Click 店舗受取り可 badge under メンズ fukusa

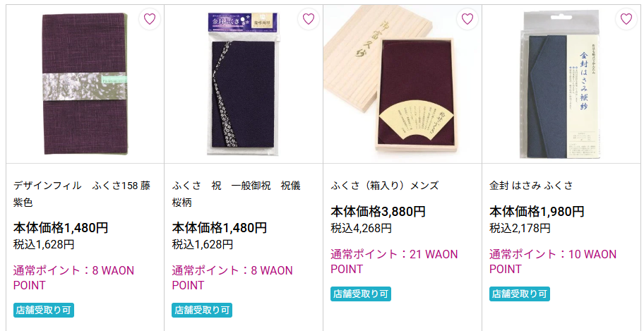[361, 294]
